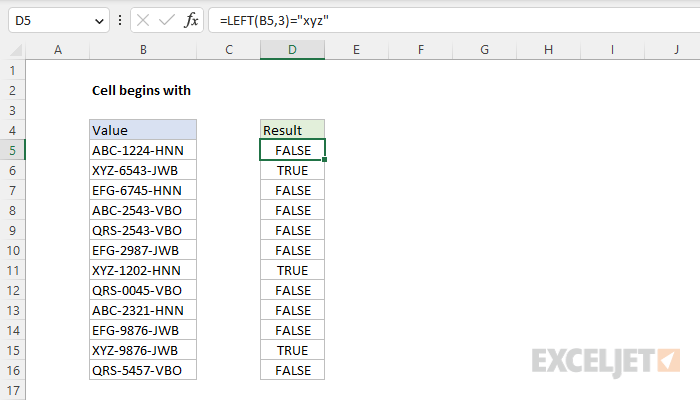Image resolution: width=700 pixels, height=400 pixels.
Task: Select column D header
Action: coord(292,50)
